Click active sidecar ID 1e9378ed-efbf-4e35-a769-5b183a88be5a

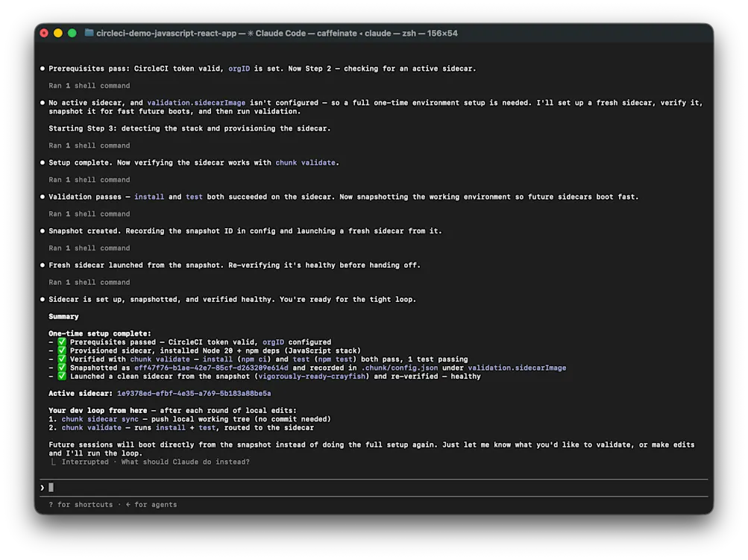click(194, 394)
